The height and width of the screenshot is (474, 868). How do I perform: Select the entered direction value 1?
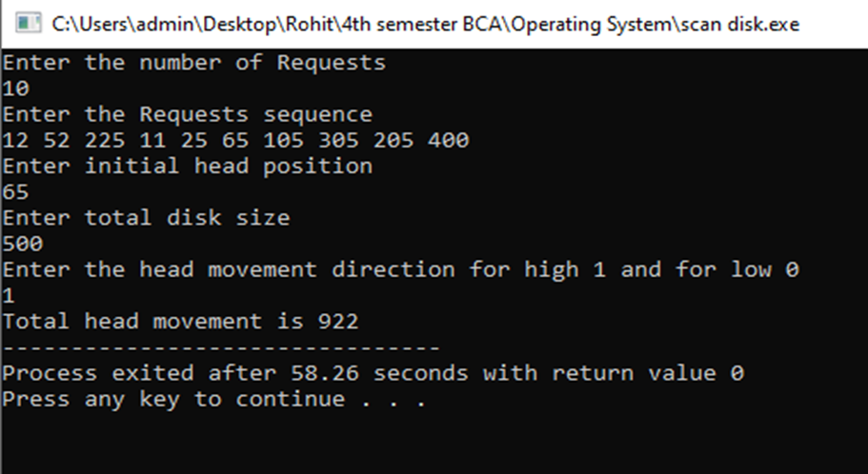(x=9, y=295)
